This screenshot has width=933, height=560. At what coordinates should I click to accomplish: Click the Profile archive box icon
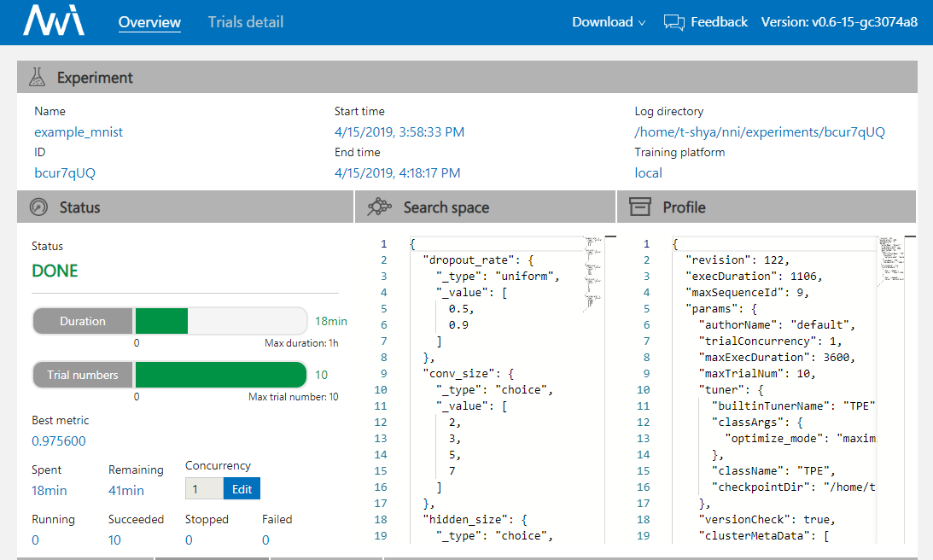tap(640, 207)
